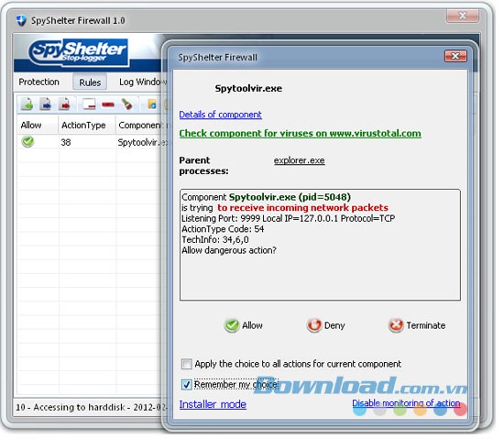Terminate the Spytoolvir.exe component

[x=417, y=325]
